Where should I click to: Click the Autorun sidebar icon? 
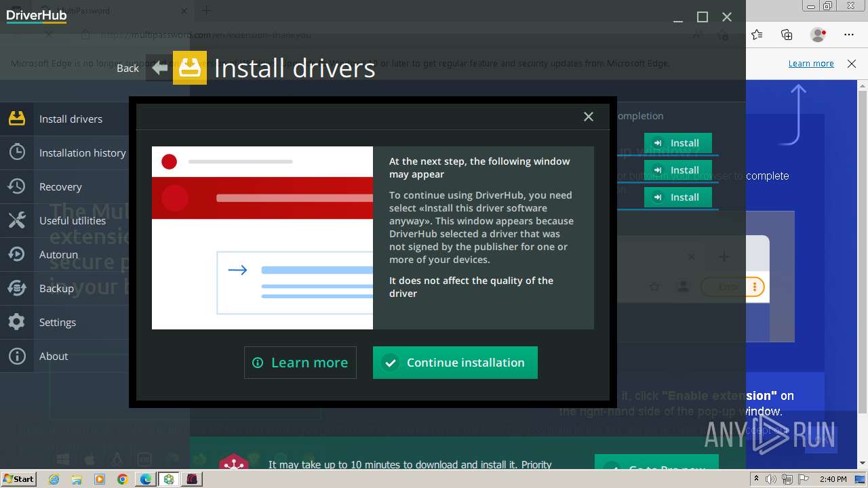pos(17,254)
